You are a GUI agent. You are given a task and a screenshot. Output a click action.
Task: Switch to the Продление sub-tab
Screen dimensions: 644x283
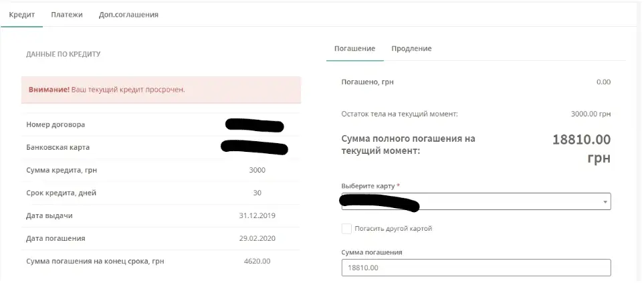click(411, 48)
